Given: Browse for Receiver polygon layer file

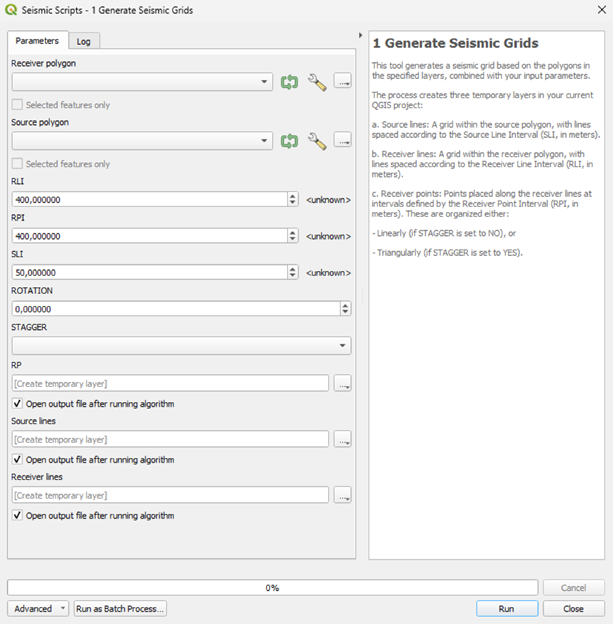Looking at the screenshot, I should point(343,83).
